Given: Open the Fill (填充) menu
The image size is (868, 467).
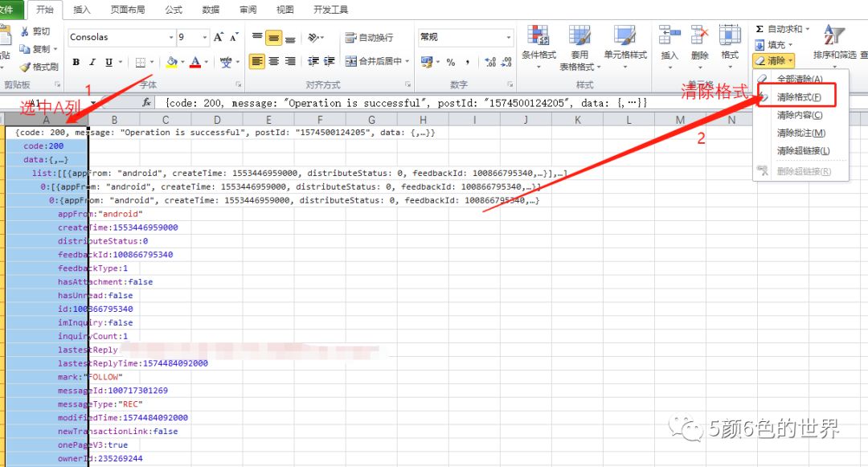Looking at the screenshot, I should click(x=774, y=44).
